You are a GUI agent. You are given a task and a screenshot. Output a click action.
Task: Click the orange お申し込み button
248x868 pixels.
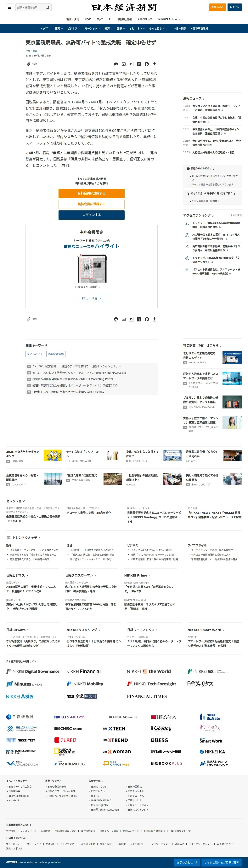point(217,7)
